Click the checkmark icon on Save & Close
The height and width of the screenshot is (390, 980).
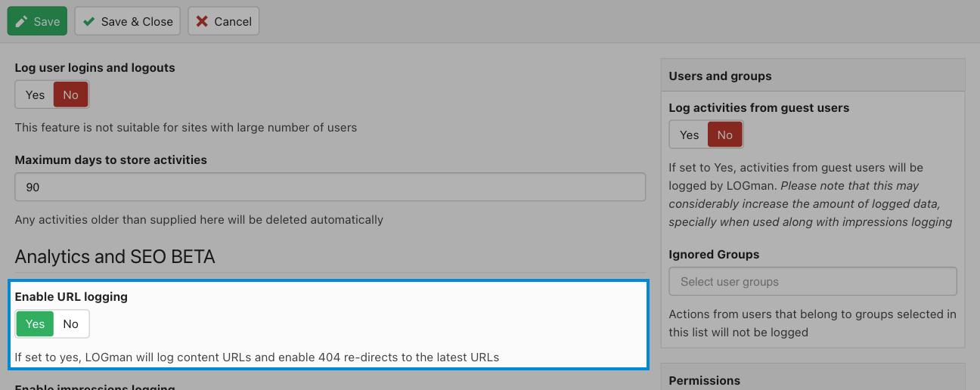[89, 21]
